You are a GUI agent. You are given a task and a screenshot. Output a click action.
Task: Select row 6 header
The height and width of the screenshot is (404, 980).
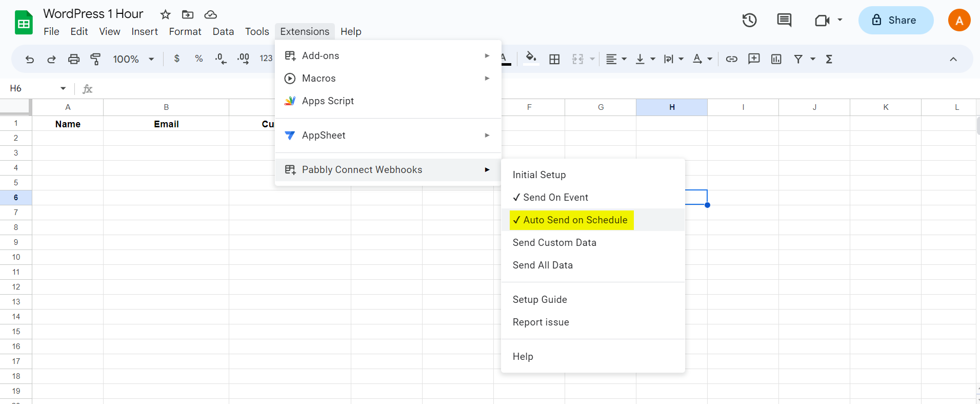[16, 197]
